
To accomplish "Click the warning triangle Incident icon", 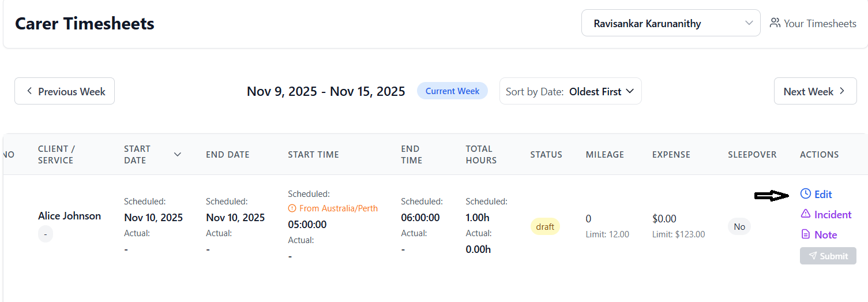I will coord(806,214).
